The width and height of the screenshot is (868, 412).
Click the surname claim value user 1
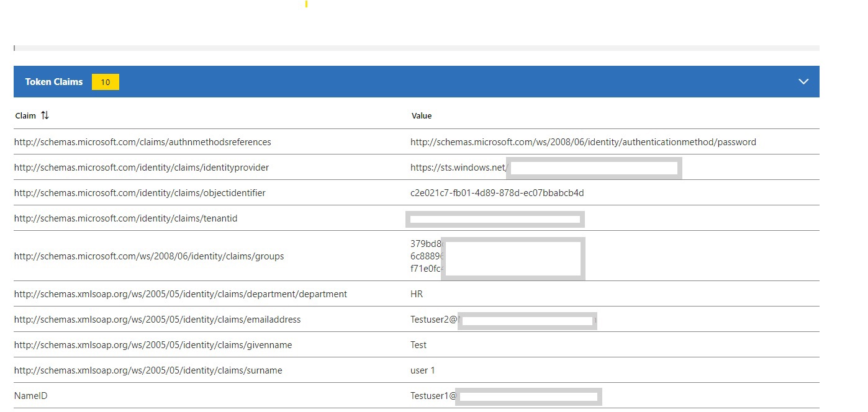pyautogui.click(x=423, y=370)
